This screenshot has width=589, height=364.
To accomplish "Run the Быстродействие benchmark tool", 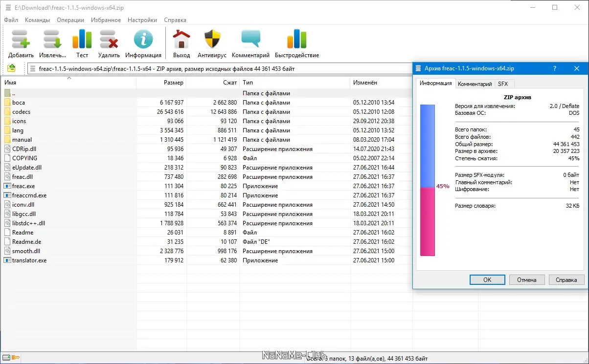I will 297,40.
